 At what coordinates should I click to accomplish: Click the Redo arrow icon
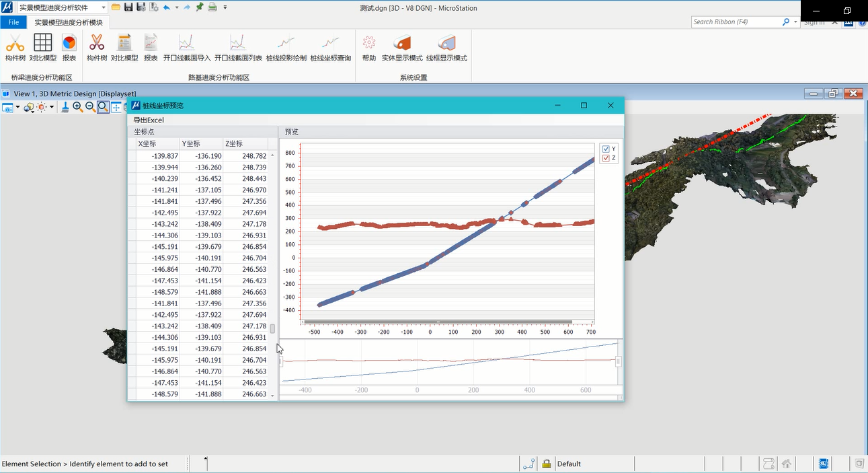(187, 7)
